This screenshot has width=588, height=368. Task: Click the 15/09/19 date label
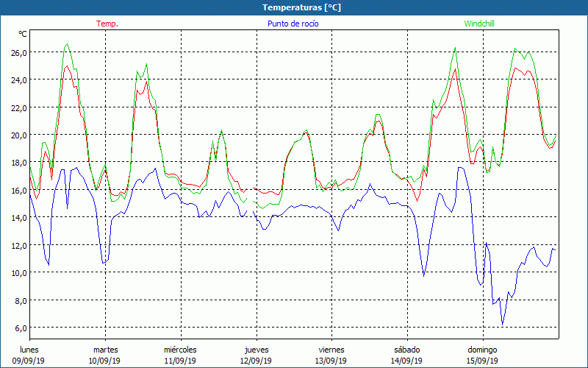coord(482,361)
